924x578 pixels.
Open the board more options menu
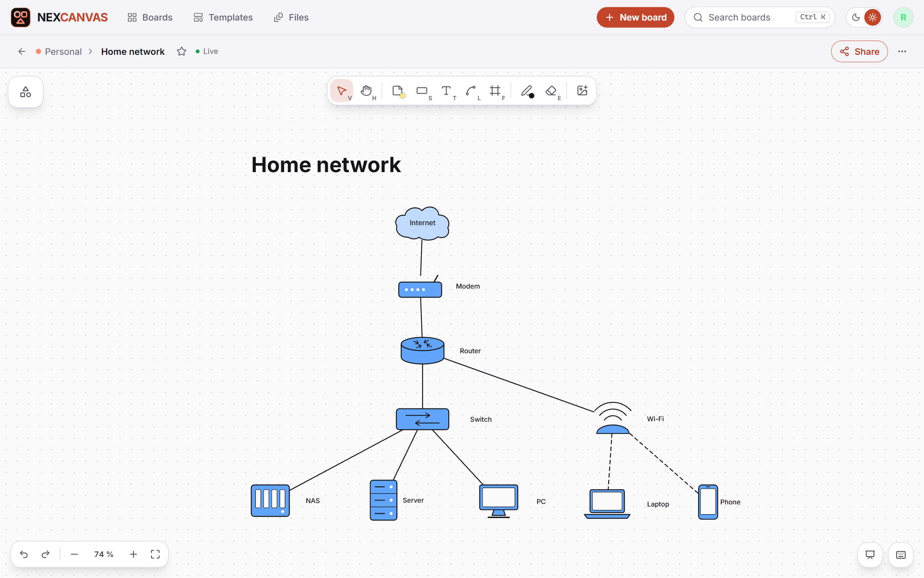coord(902,51)
